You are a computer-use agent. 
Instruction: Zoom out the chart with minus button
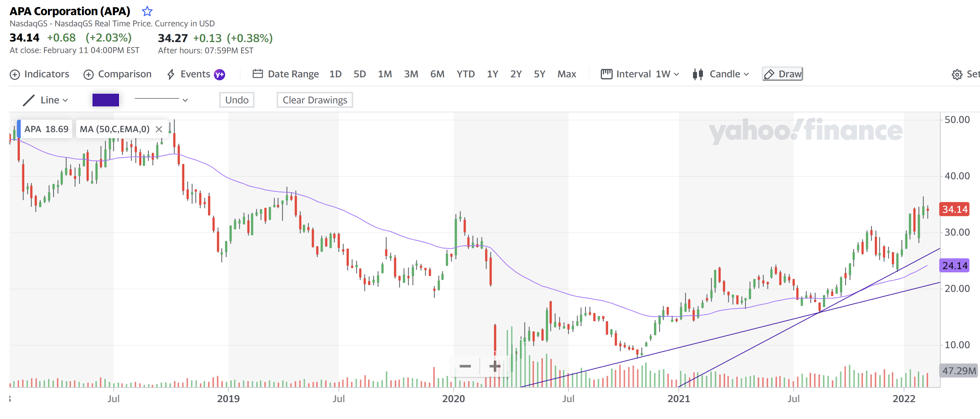click(465, 367)
